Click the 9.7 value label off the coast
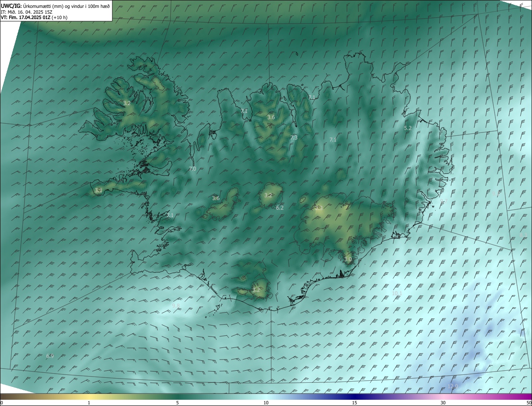Image resolution: width=532 pixels, height=406 pixels. (x=443, y=201)
